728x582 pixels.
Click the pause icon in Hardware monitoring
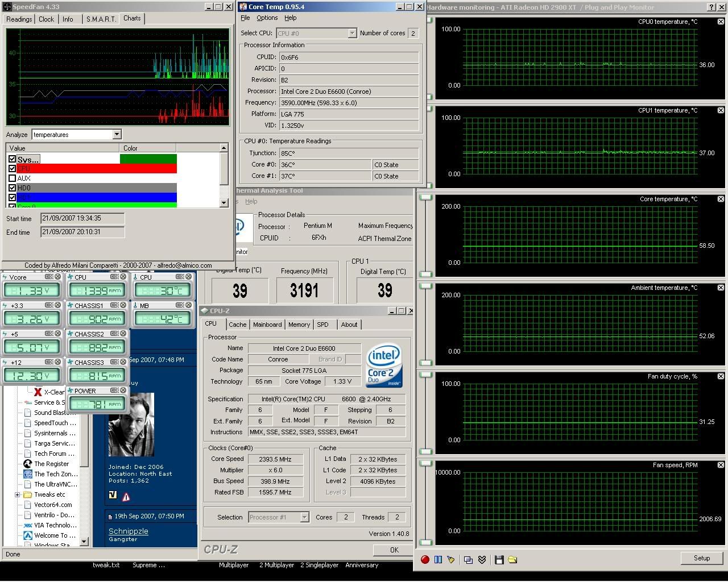coord(438,560)
